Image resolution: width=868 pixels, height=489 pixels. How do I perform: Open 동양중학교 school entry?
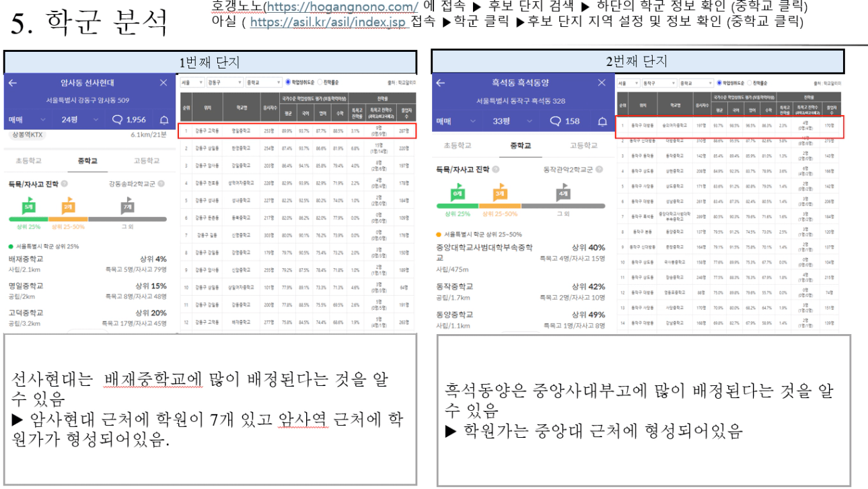[x=520, y=319]
